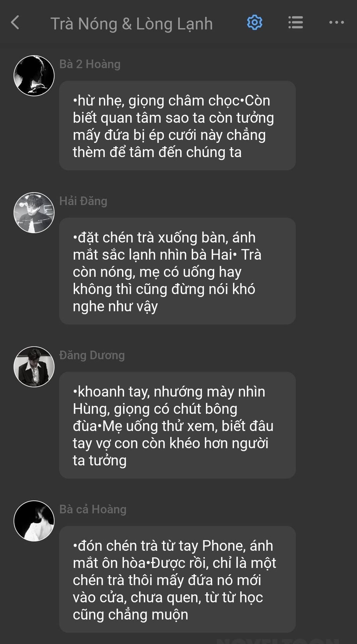This screenshot has width=357, height=644.
Task: Tap the message about đặt chén trà xuống bàn
Action: 177,271
